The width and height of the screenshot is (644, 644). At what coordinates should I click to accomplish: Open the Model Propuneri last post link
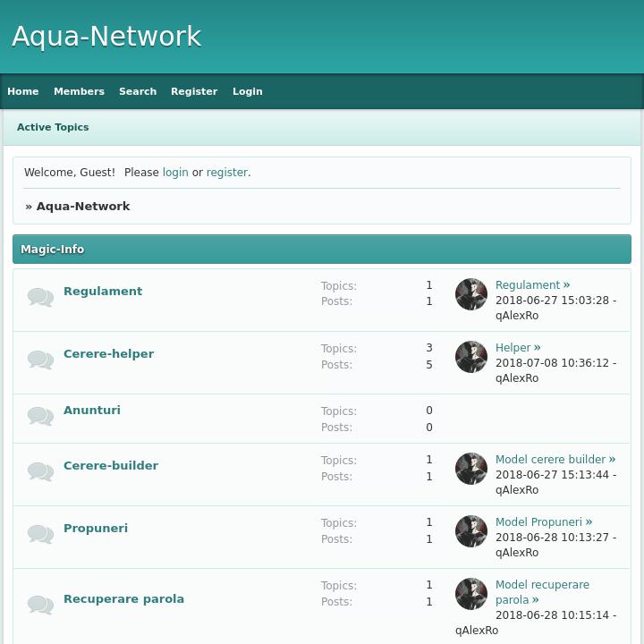click(x=538, y=522)
